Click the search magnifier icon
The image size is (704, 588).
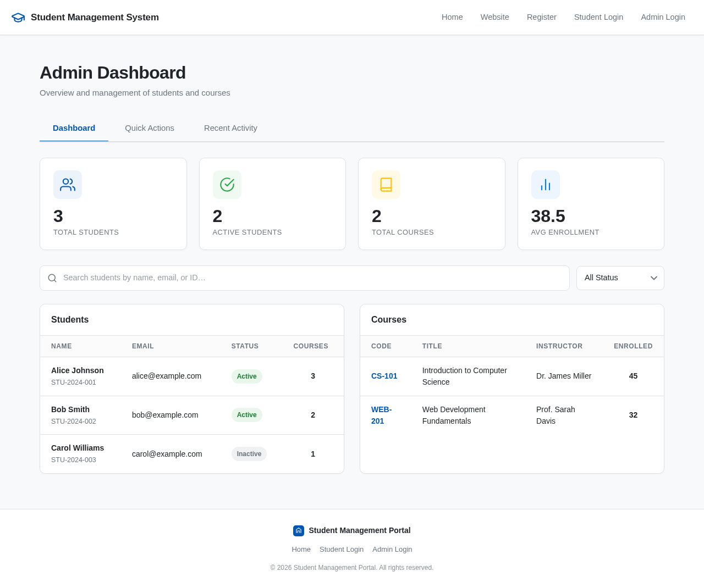[52, 278]
